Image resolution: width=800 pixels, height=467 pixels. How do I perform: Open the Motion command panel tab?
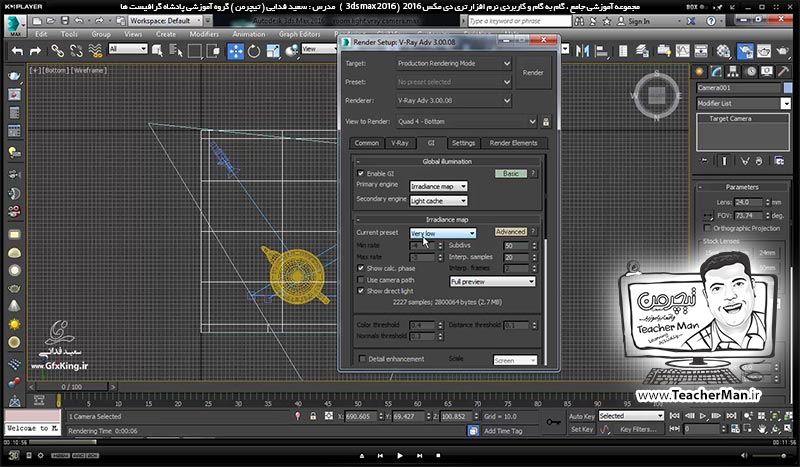click(x=751, y=72)
